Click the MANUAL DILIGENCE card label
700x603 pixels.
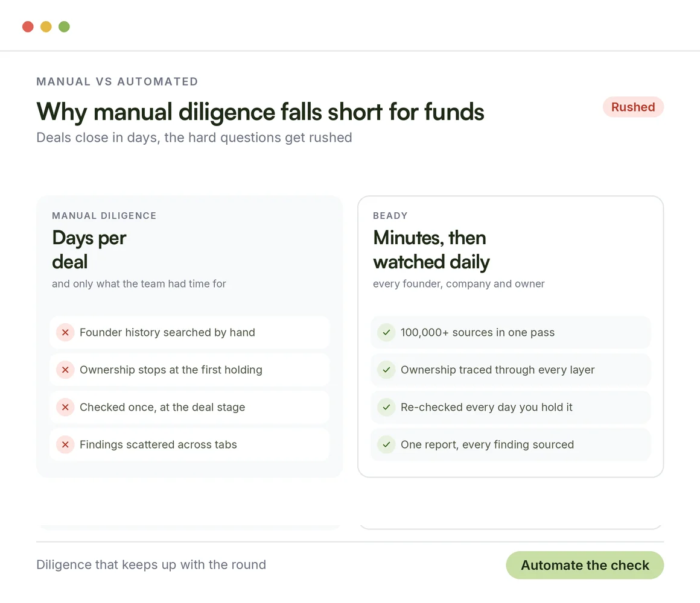click(x=104, y=216)
